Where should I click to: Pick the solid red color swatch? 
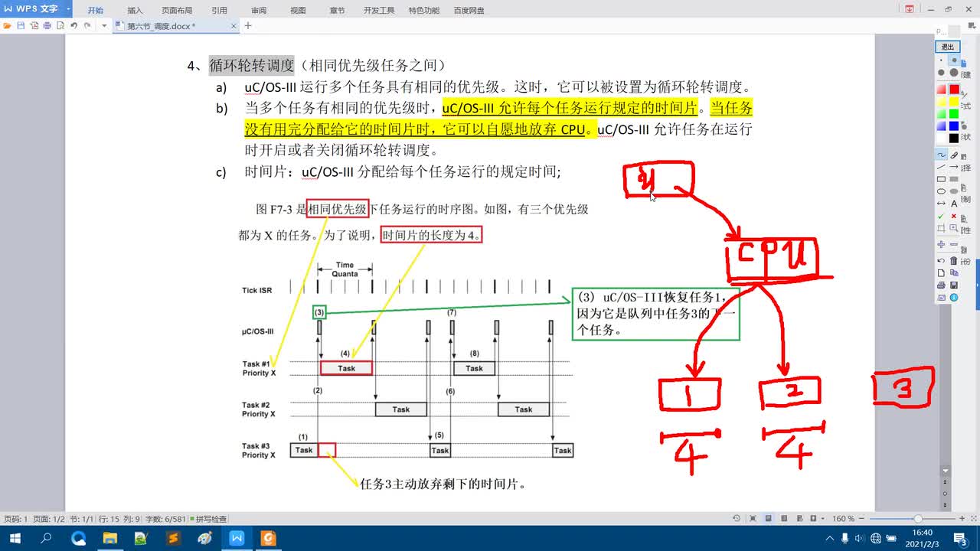point(954,90)
